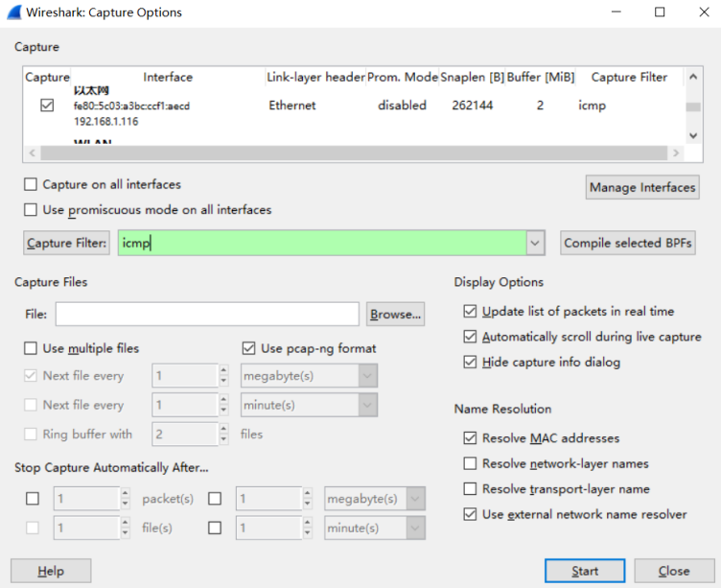721x588 pixels.
Task: Click the Buffer [MiB] column header
Action: [x=541, y=77]
